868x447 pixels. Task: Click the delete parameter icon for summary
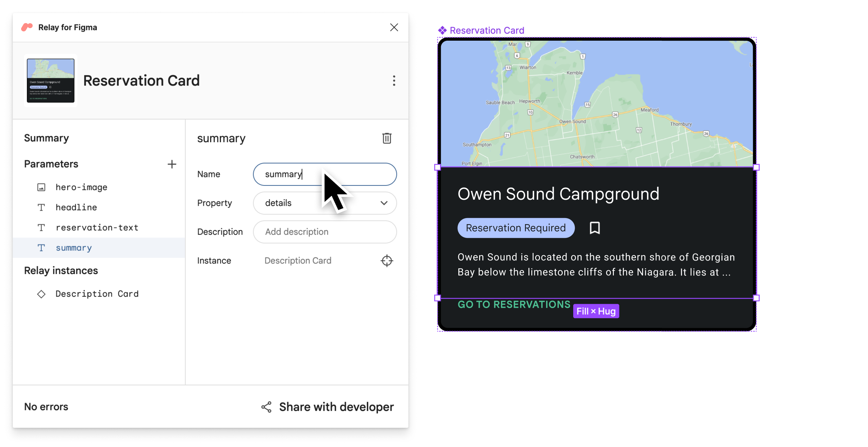pyautogui.click(x=387, y=139)
